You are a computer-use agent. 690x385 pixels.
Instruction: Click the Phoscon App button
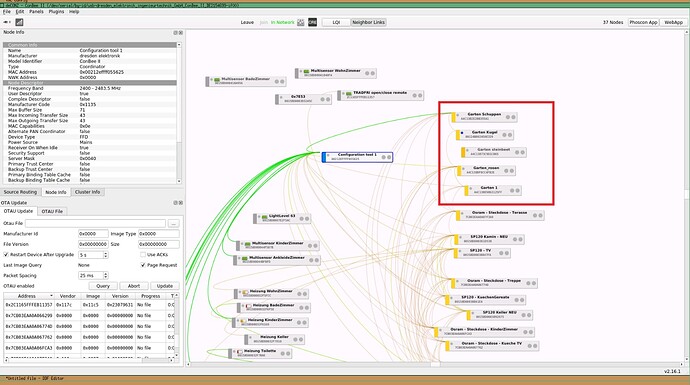coord(643,22)
